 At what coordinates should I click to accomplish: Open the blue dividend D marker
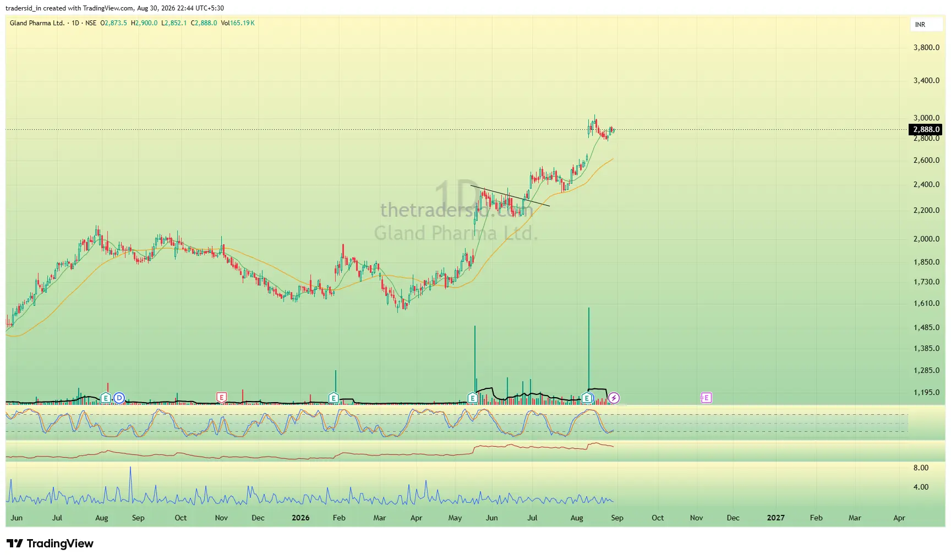(119, 398)
